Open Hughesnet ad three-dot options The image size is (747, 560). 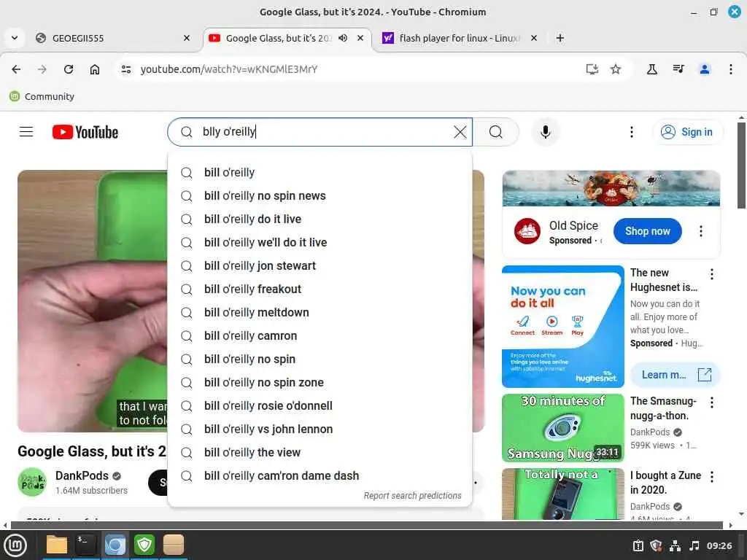click(712, 274)
